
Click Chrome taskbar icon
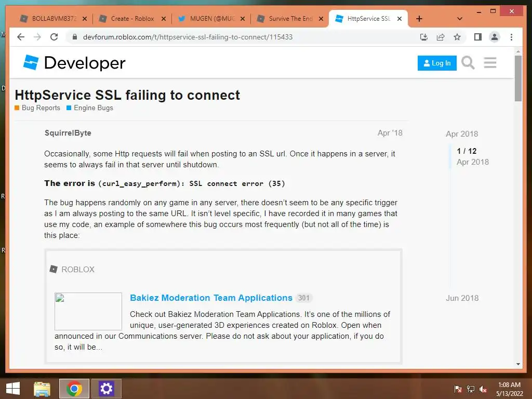coord(74,389)
